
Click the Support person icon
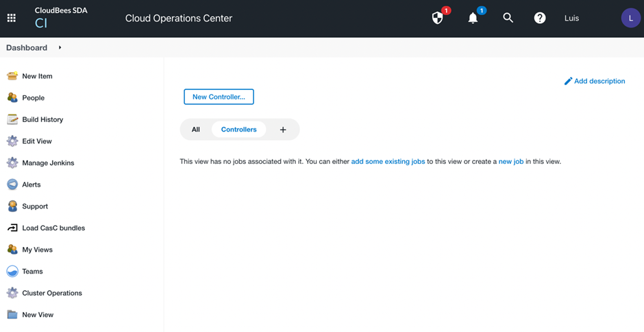tap(12, 206)
